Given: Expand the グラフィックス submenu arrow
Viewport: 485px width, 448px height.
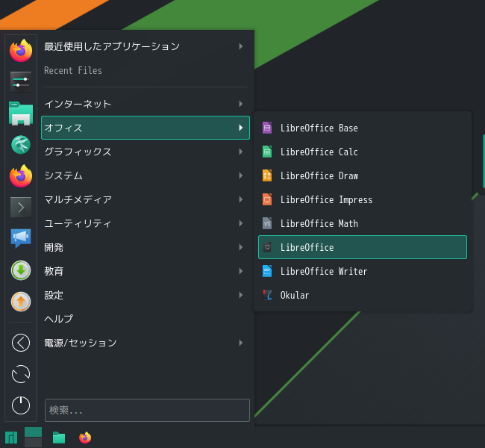Looking at the screenshot, I should pos(241,152).
